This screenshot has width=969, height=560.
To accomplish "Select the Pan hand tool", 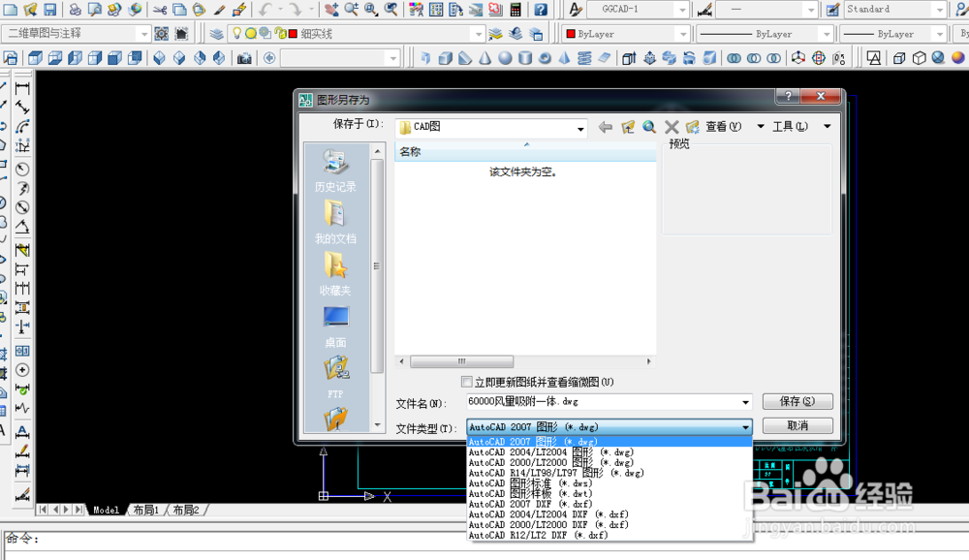I will tap(331, 10).
